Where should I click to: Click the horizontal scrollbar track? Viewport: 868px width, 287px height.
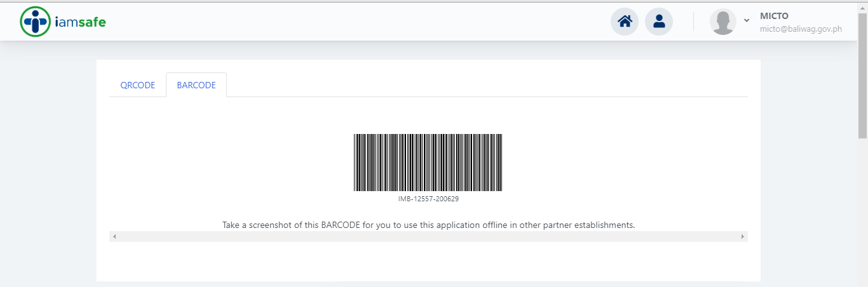coord(428,236)
